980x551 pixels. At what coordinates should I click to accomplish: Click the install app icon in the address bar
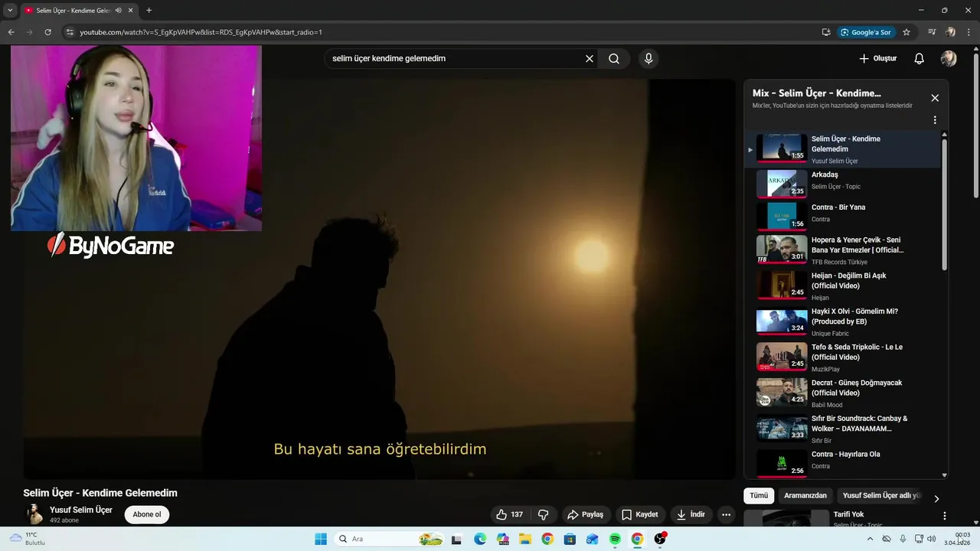[826, 32]
